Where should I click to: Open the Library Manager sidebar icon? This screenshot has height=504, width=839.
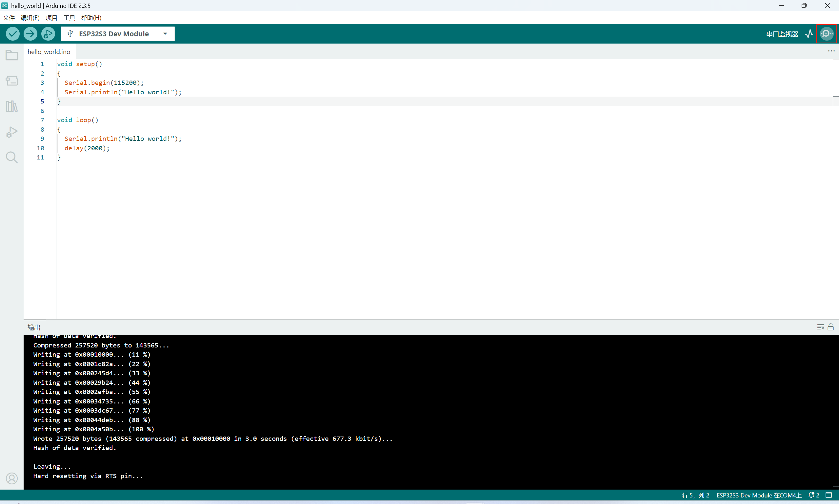(12, 106)
